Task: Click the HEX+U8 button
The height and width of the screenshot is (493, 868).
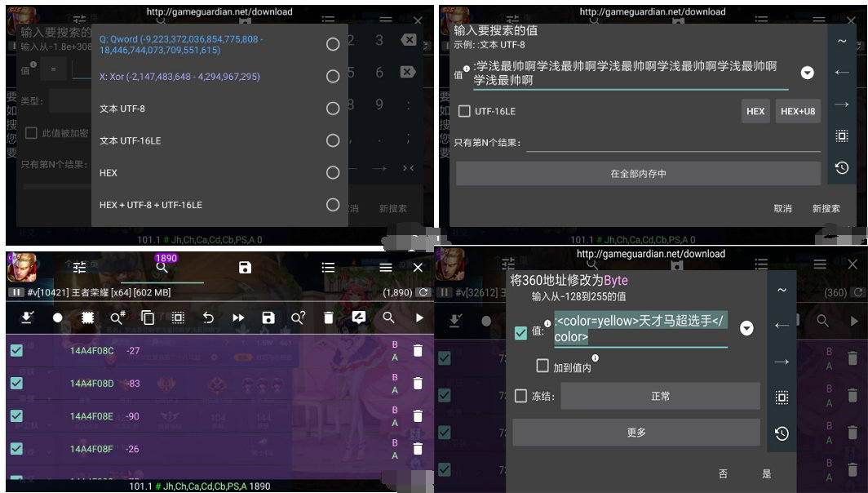Action: pos(798,111)
